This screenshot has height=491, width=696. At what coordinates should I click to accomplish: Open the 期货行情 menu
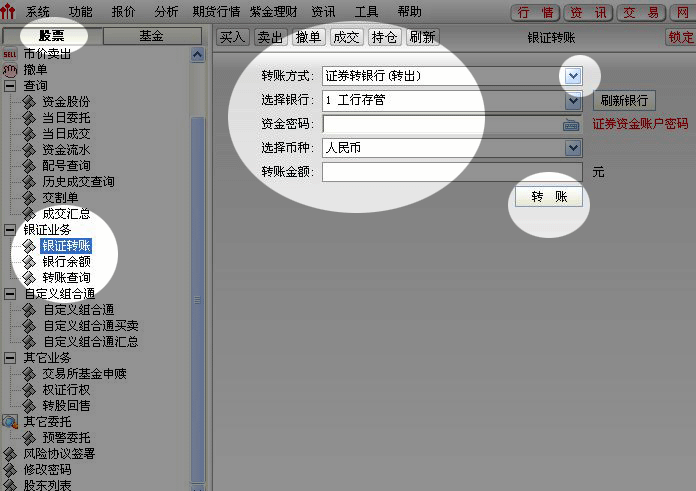216,12
